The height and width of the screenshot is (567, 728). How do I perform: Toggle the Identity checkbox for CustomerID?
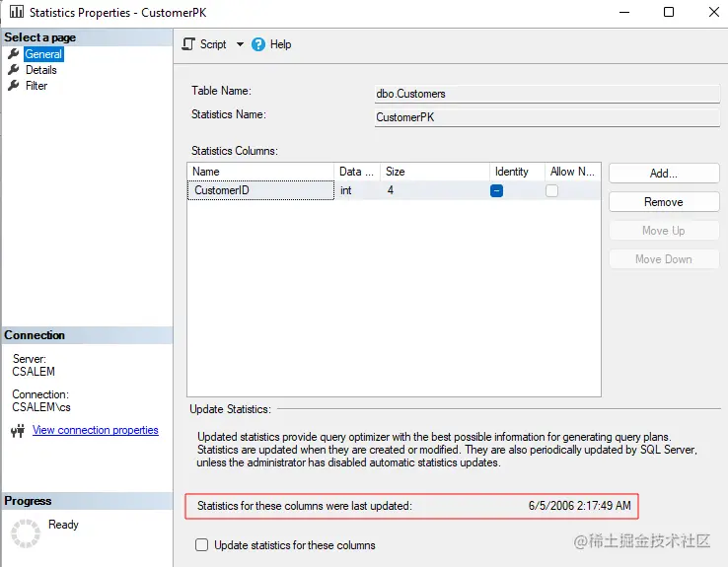point(496,190)
